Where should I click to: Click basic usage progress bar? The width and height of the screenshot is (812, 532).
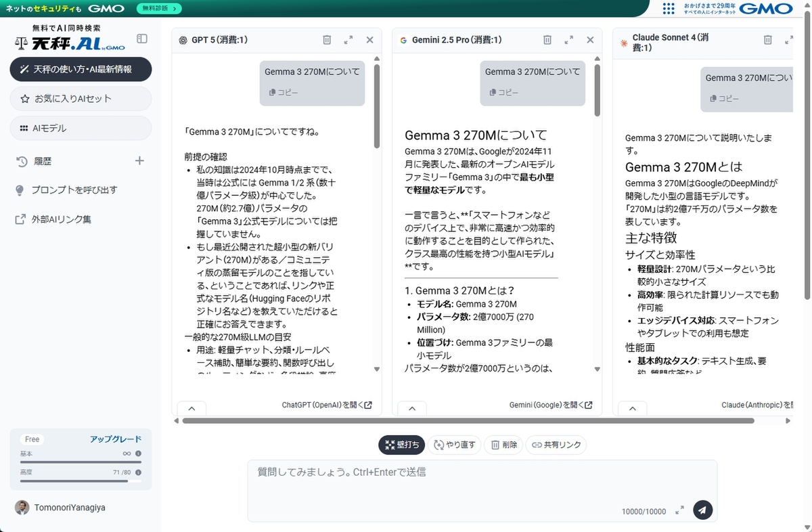click(x=81, y=462)
